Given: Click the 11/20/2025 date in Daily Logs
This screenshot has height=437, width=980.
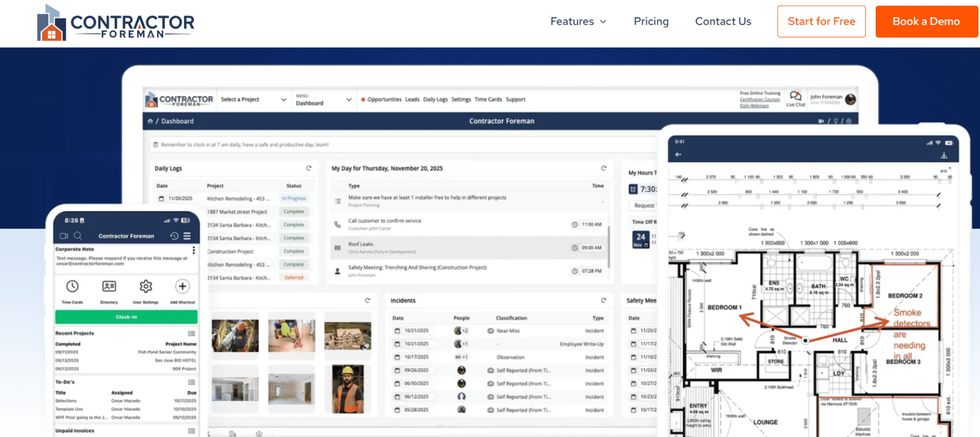Looking at the screenshot, I should pyautogui.click(x=180, y=198).
